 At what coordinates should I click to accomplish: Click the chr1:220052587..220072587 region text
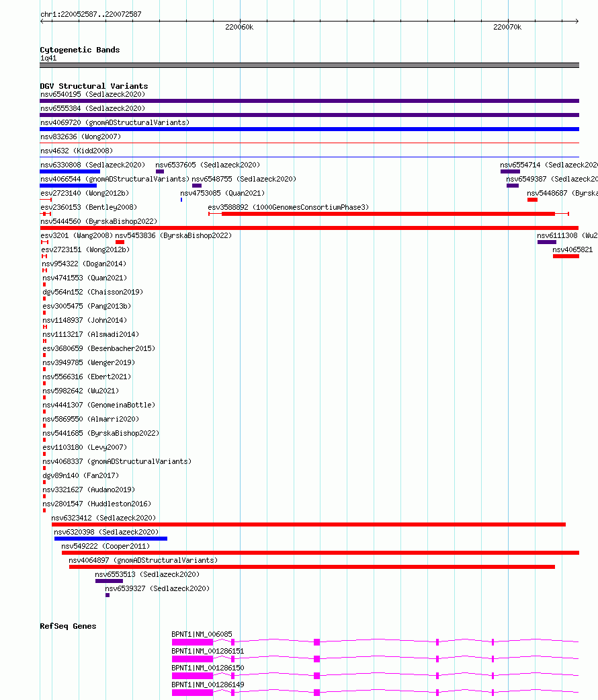(x=91, y=14)
